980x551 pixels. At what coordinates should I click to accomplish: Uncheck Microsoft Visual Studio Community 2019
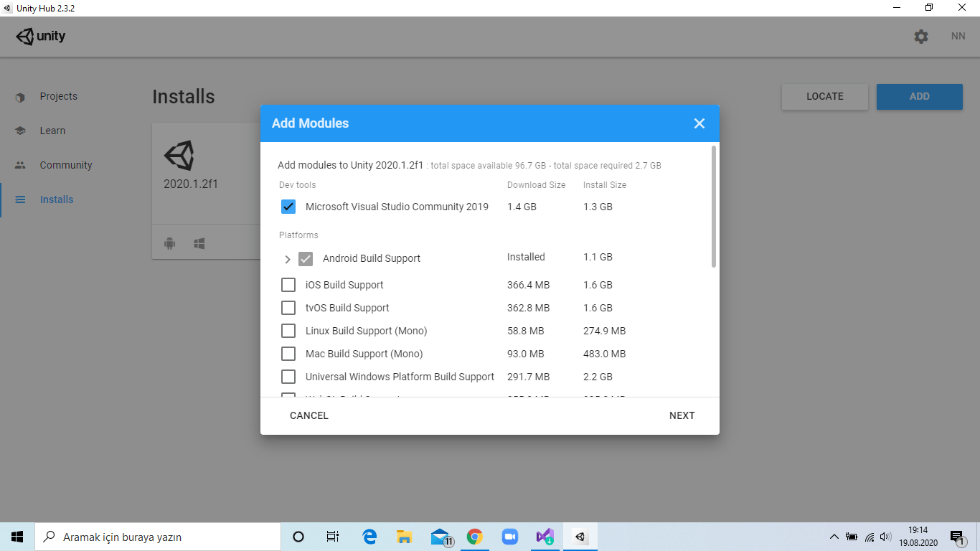point(288,207)
